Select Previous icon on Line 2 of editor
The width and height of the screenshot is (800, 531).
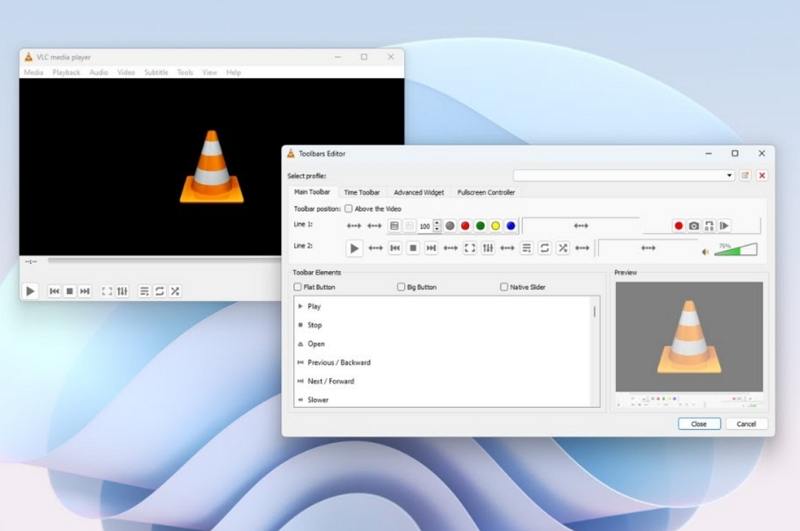click(x=395, y=248)
